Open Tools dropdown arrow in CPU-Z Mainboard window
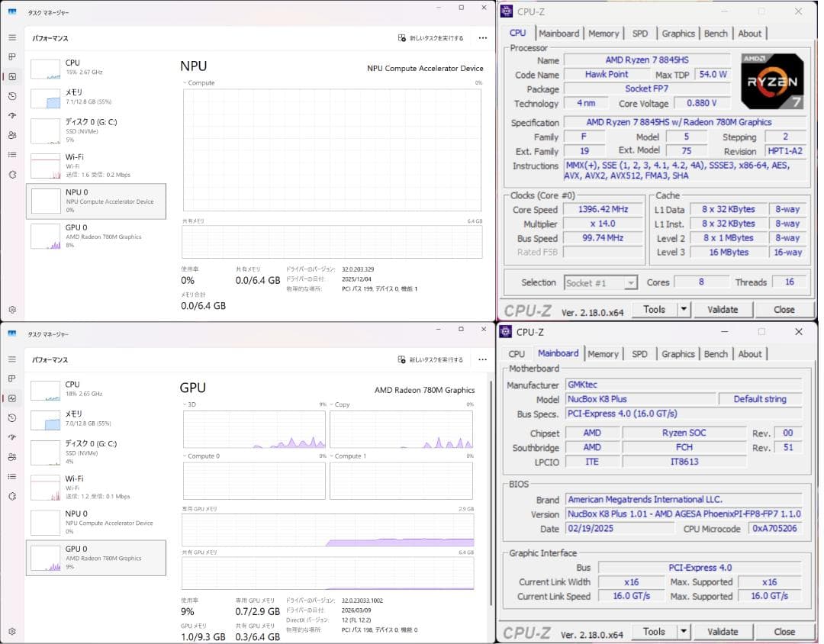This screenshot has width=824, height=644. tap(683, 631)
